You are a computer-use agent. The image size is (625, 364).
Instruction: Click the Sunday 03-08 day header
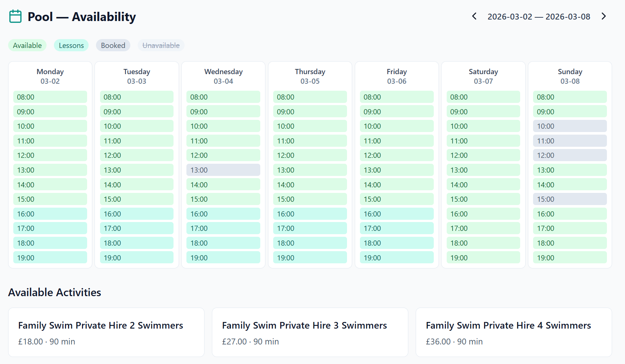click(570, 76)
